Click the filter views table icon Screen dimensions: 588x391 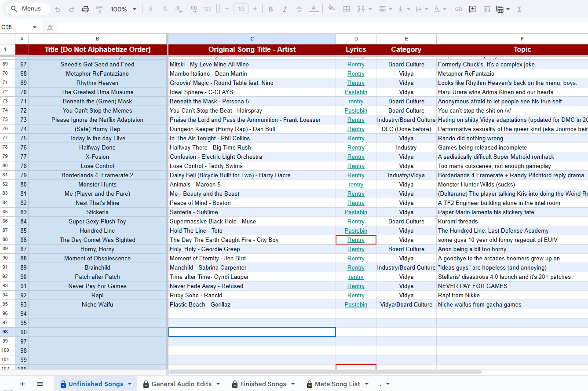(x=500, y=9)
